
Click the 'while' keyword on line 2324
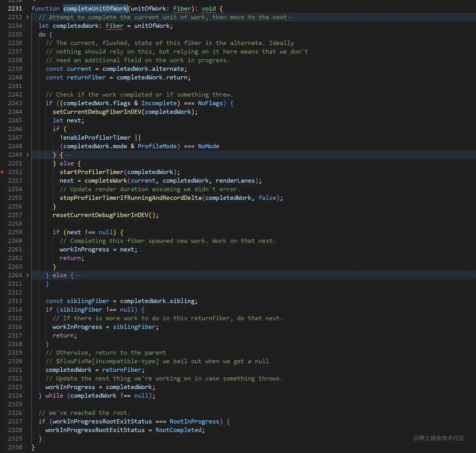tap(54, 396)
